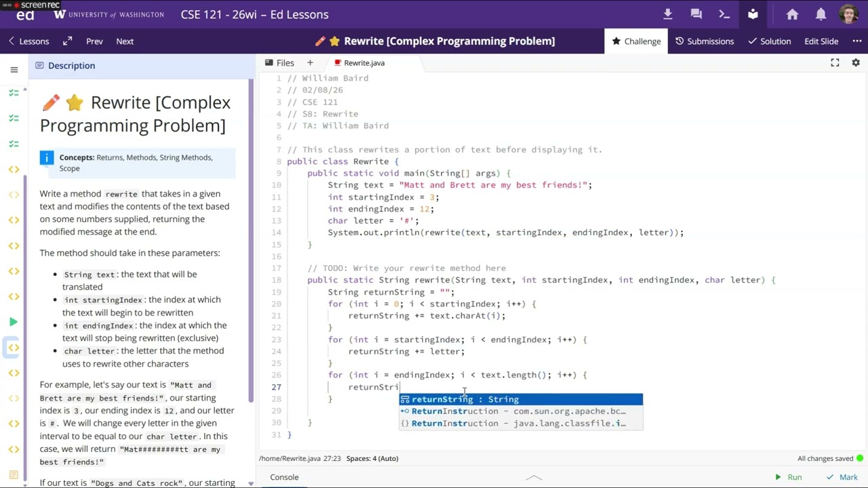Open the Spaces: 4 (Auto) indentation selector

(x=372, y=458)
